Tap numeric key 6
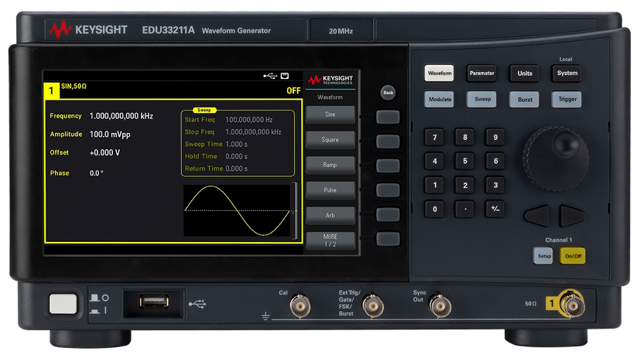644x358 pixels. [495, 161]
